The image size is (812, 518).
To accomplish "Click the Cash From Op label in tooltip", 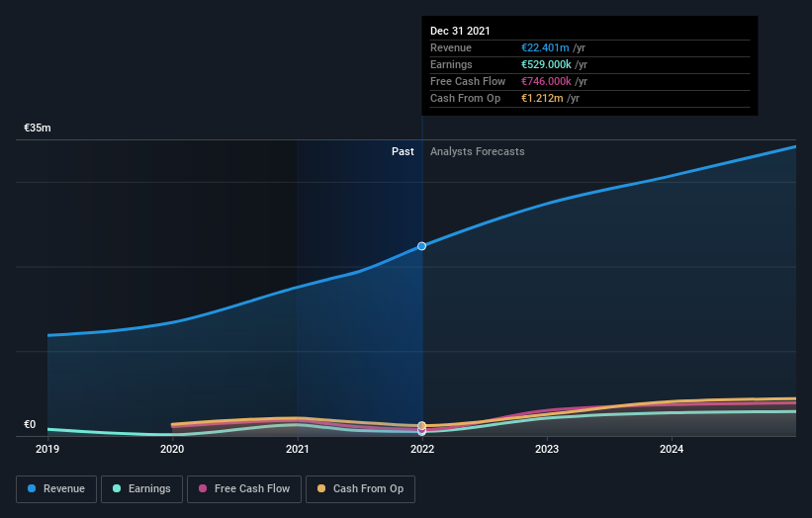I will point(465,98).
